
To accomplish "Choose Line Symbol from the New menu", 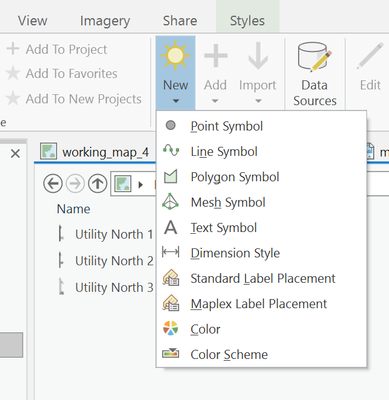I will 261,151.
